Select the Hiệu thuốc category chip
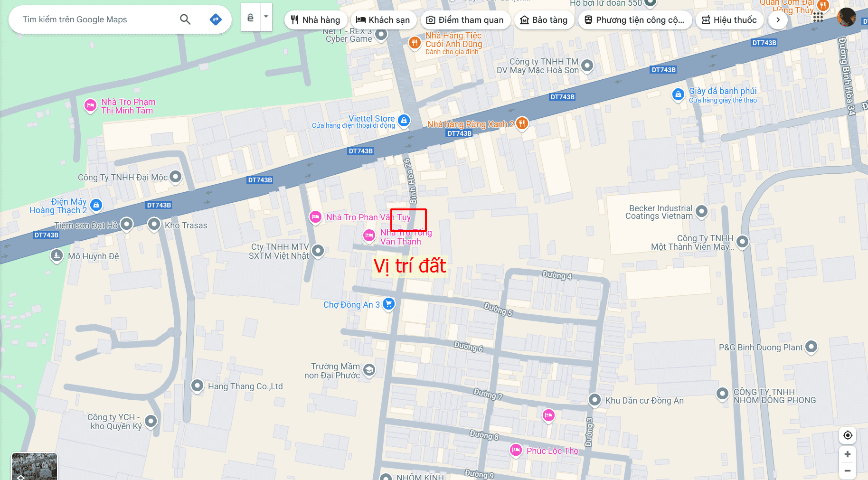The height and width of the screenshot is (480, 868). coord(729,20)
